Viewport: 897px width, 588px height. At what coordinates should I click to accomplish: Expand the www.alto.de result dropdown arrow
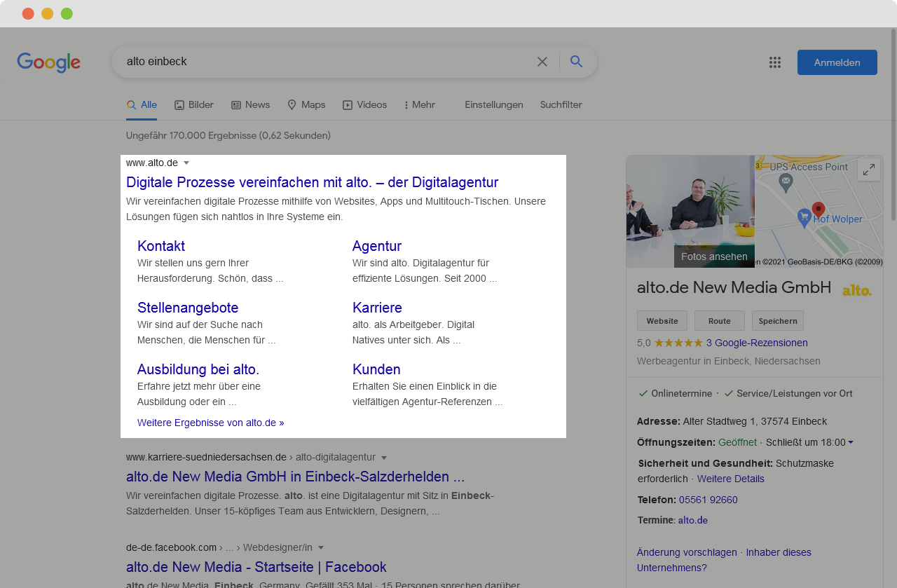point(186,162)
